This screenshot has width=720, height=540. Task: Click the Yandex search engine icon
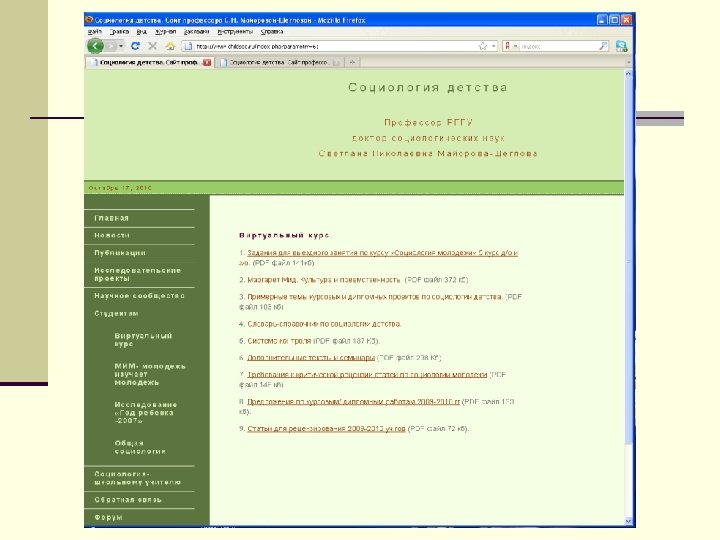[x=507, y=46]
